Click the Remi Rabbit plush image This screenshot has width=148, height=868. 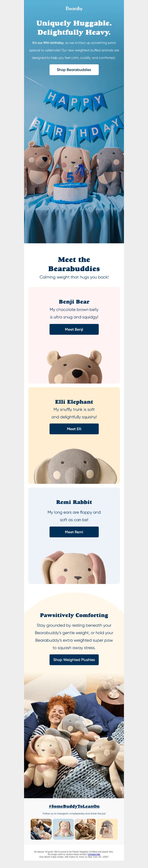point(74,567)
